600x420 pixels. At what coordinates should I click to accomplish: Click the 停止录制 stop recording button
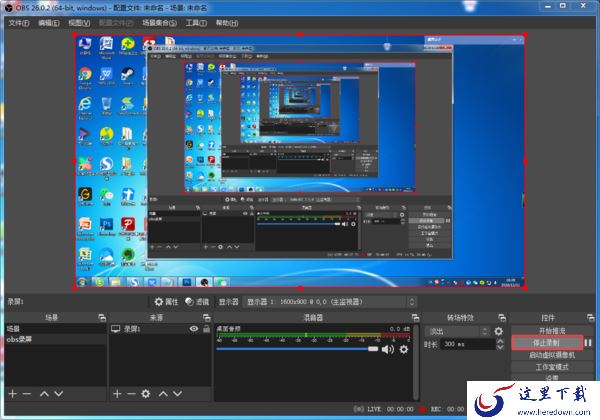(547, 343)
